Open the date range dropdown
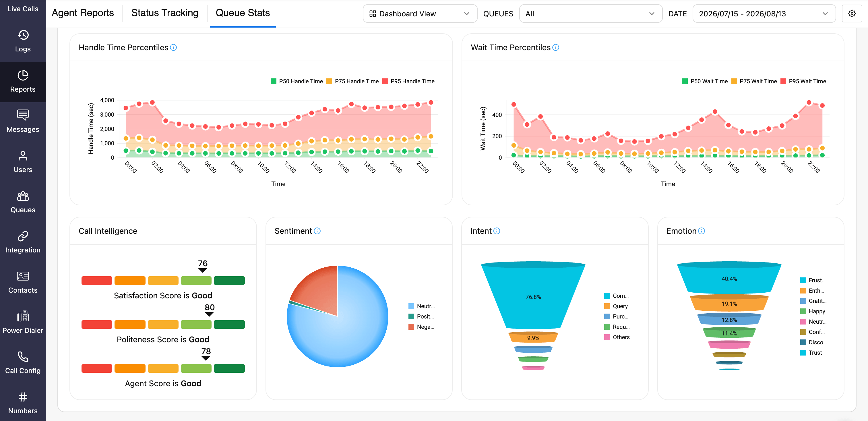Image resolution: width=868 pixels, height=421 pixels. [x=764, y=13]
